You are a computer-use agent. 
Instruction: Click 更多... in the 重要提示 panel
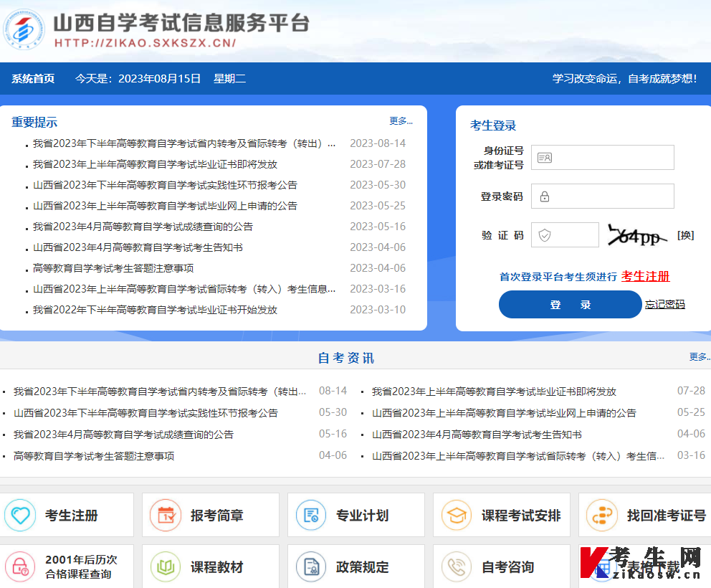click(x=401, y=121)
